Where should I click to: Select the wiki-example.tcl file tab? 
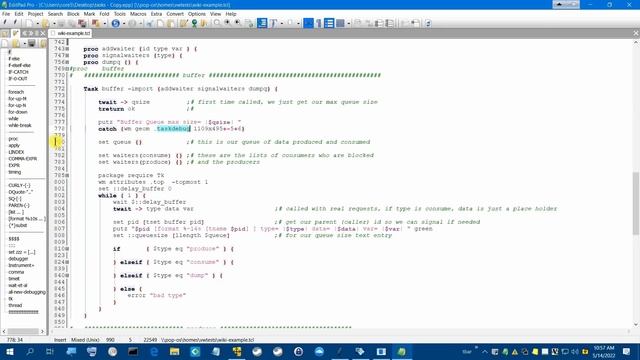(x=70, y=33)
